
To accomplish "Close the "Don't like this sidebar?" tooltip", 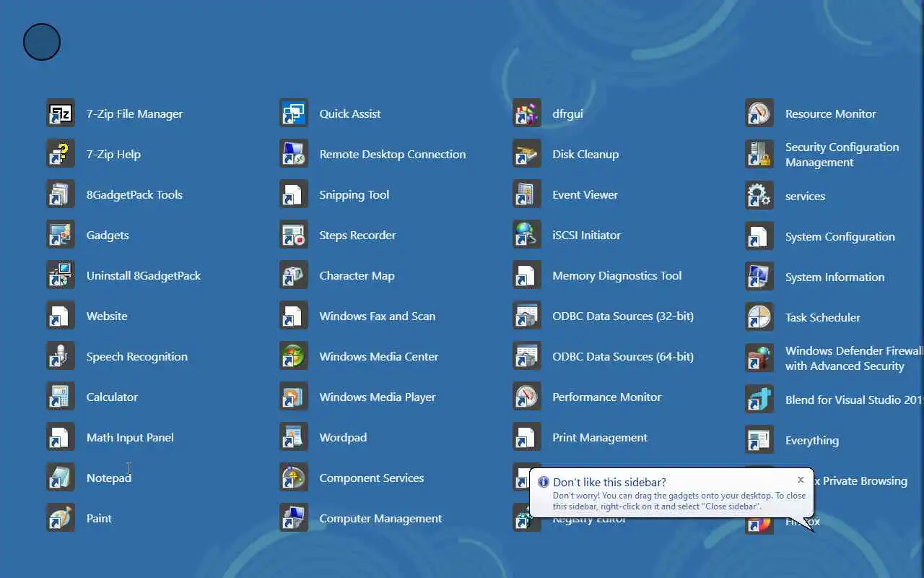I will pyautogui.click(x=801, y=480).
